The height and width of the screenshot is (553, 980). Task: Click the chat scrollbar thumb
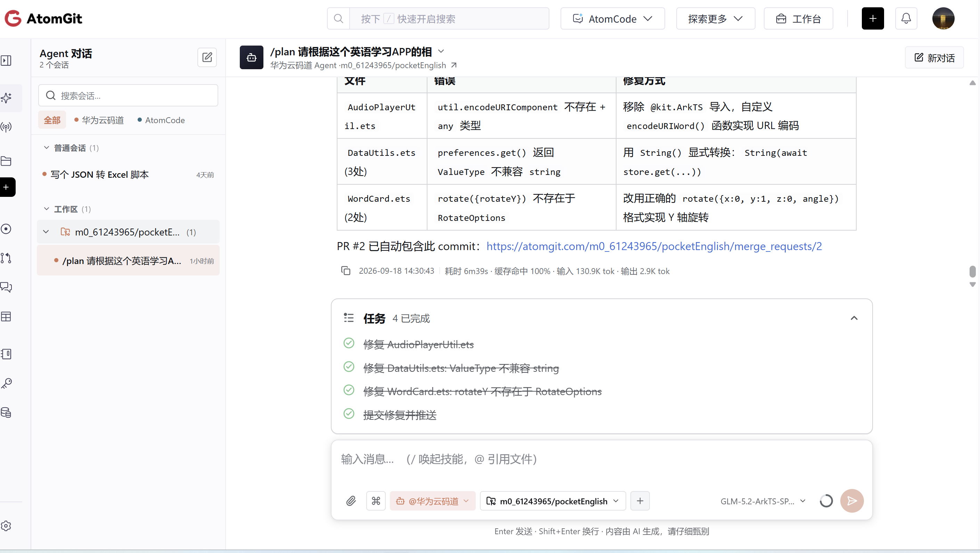[972, 271]
